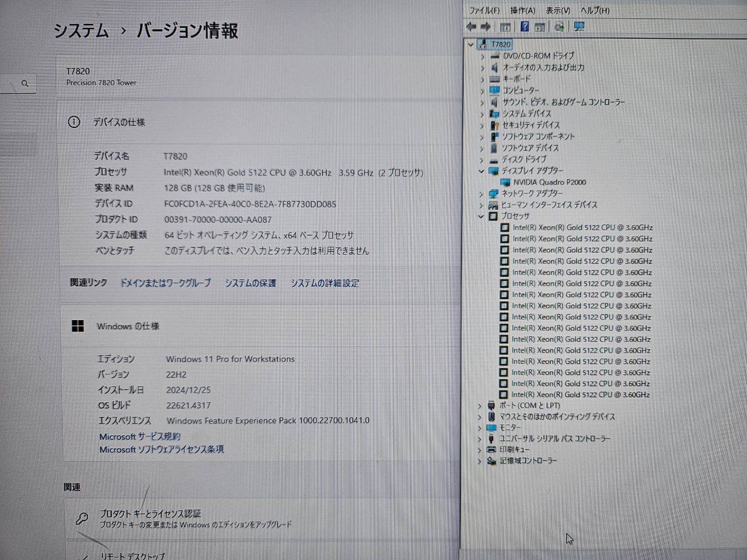Open the 表示(V) menu
747x560 pixels.
tap(558, 11)
